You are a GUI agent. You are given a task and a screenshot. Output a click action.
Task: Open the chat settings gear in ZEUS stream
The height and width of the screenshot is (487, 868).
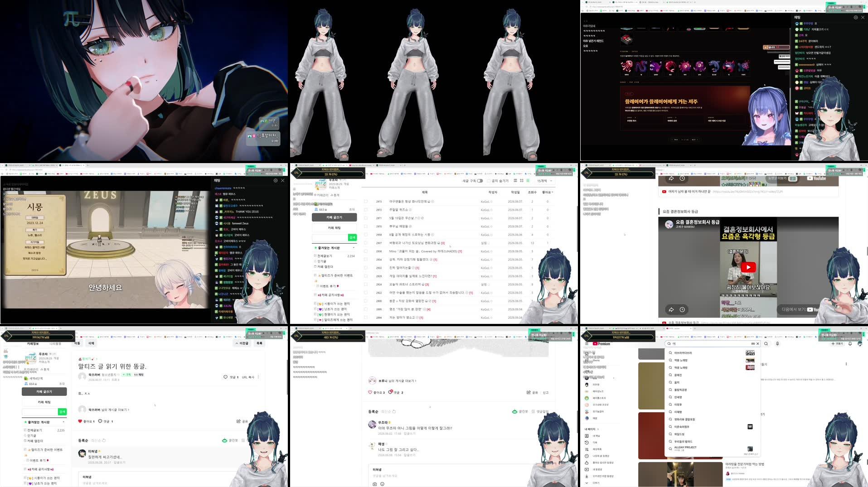click(276, 180)
